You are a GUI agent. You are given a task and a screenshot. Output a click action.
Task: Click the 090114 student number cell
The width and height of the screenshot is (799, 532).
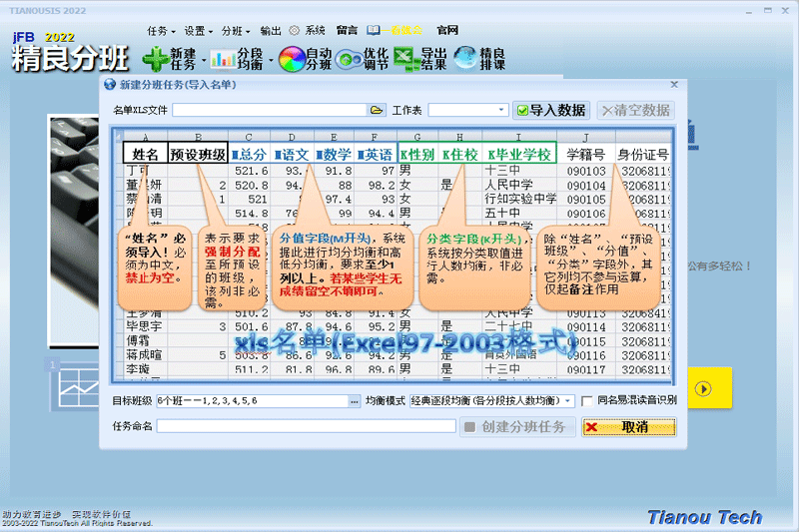click(586, 326)
